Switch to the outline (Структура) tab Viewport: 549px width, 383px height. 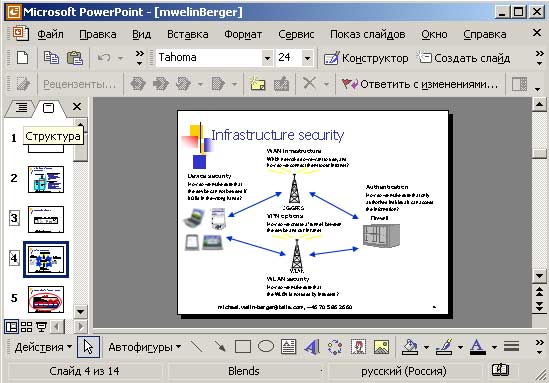tap(21, 107)
